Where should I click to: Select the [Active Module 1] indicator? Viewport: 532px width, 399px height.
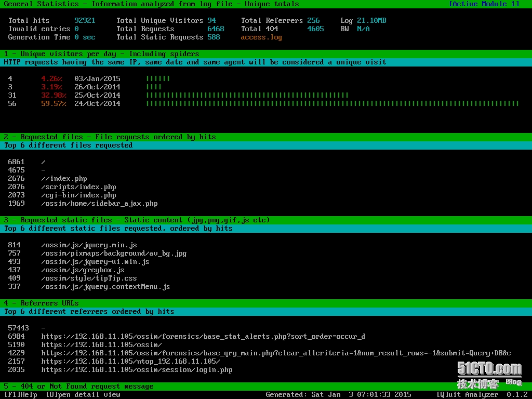click(x=484, y=4)
